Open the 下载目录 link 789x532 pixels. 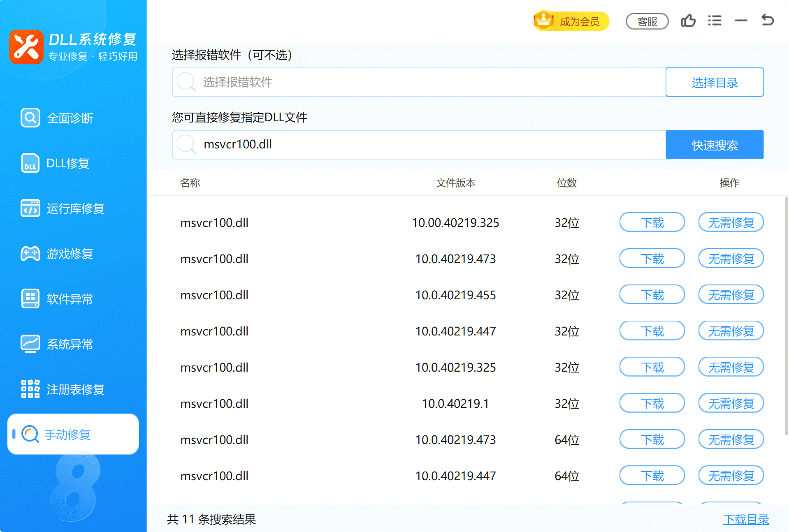746,519
